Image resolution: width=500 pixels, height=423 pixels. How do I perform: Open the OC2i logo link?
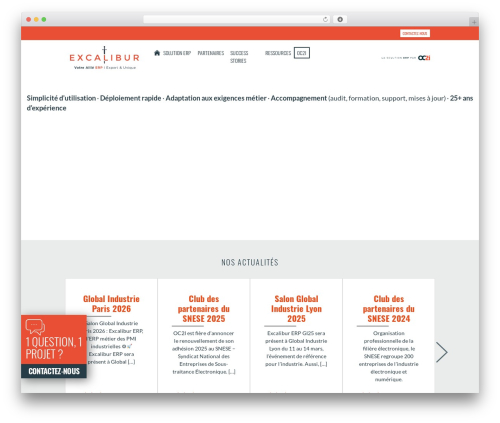click(424, 58)
